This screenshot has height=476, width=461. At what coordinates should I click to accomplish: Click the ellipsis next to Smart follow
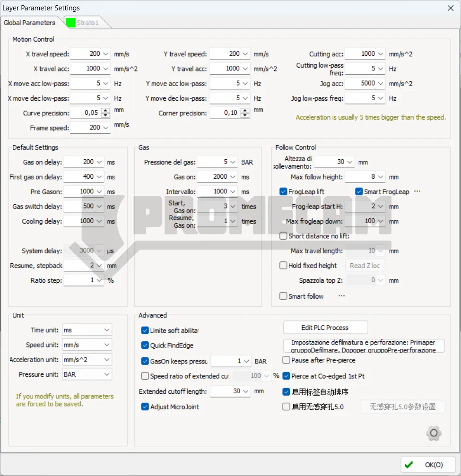(341, 296)
